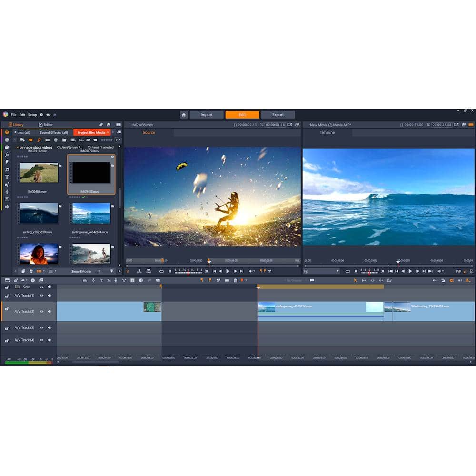This screenshot has height=476, width=476.
Task: Hide A/V Track (1) using eye icon
Action: coord(41,296)
